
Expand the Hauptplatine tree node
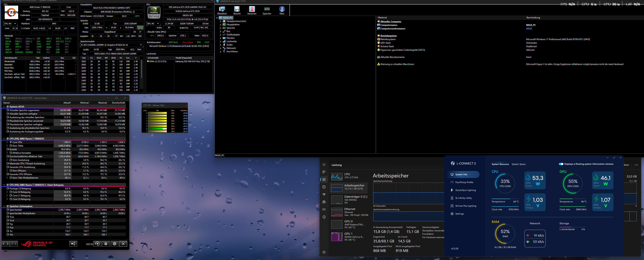click(x=220, y=25)
